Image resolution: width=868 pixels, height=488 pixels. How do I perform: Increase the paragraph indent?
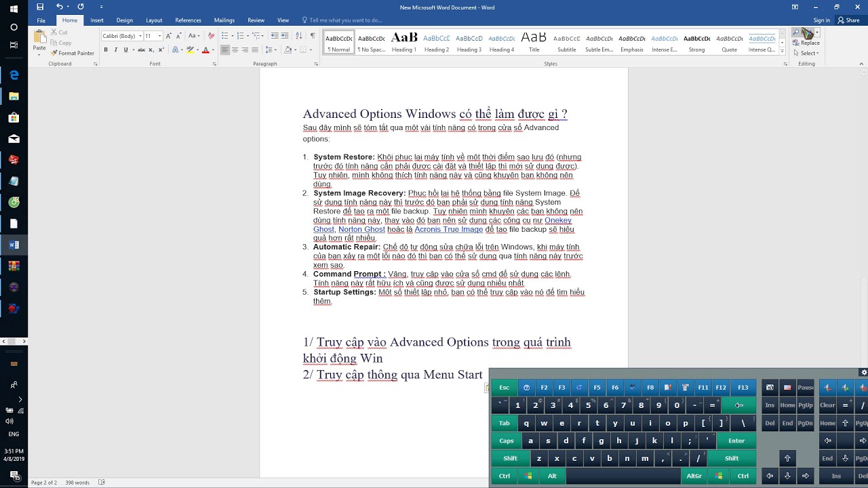[285, 35]
